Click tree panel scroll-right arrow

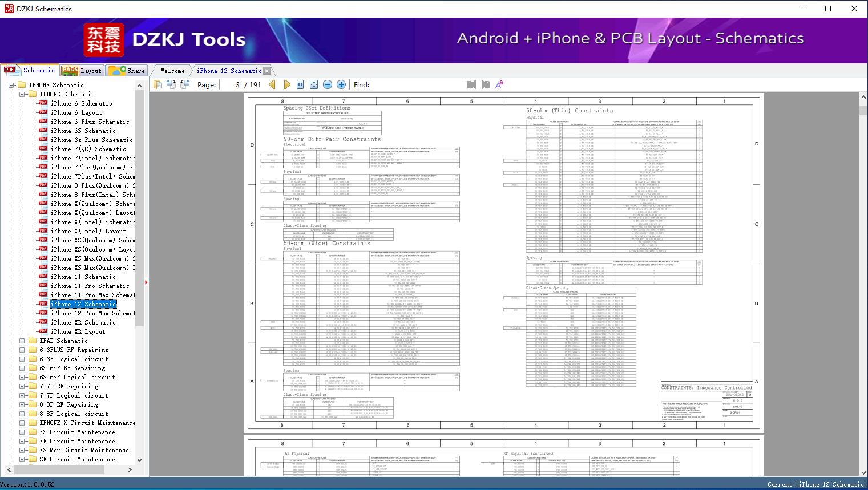point(130,469)
